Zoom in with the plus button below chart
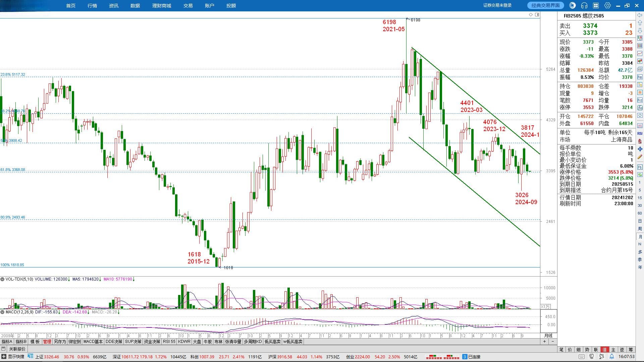 [x=544, y=342]
